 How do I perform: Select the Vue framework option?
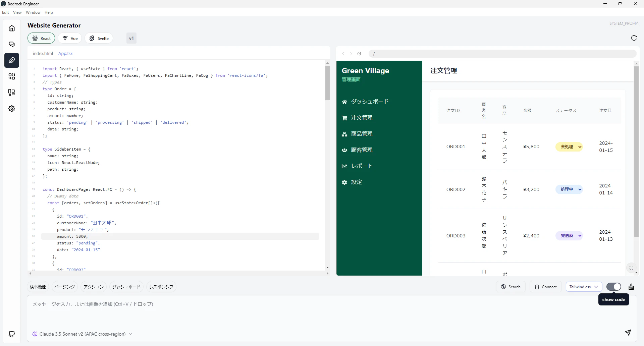click(70, 38)
